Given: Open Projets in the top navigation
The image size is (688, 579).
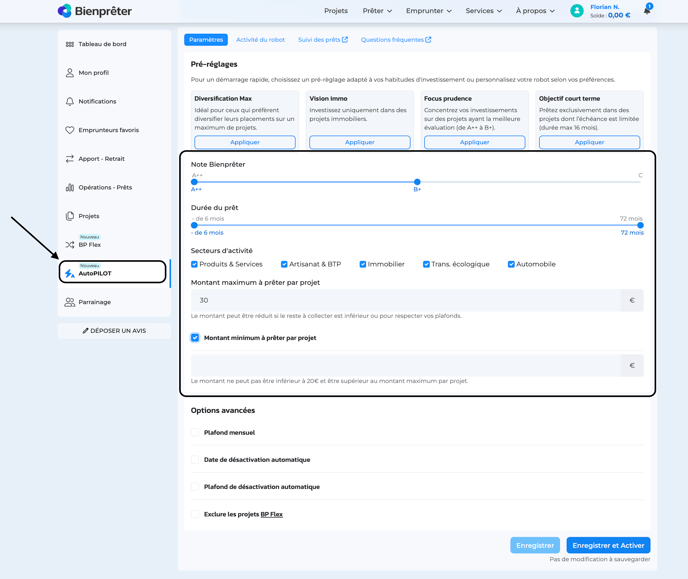Looking at the screenshot, I should (336, 11).
